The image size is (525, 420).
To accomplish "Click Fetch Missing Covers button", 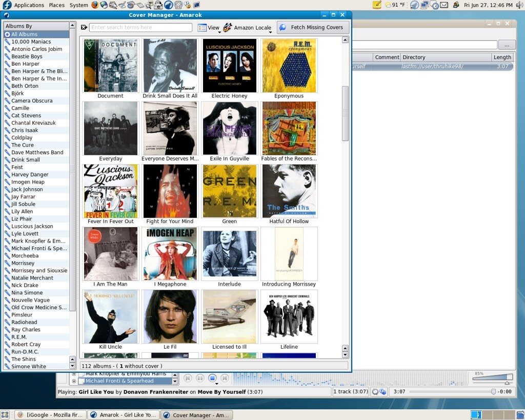I will [x=313, y=28].
